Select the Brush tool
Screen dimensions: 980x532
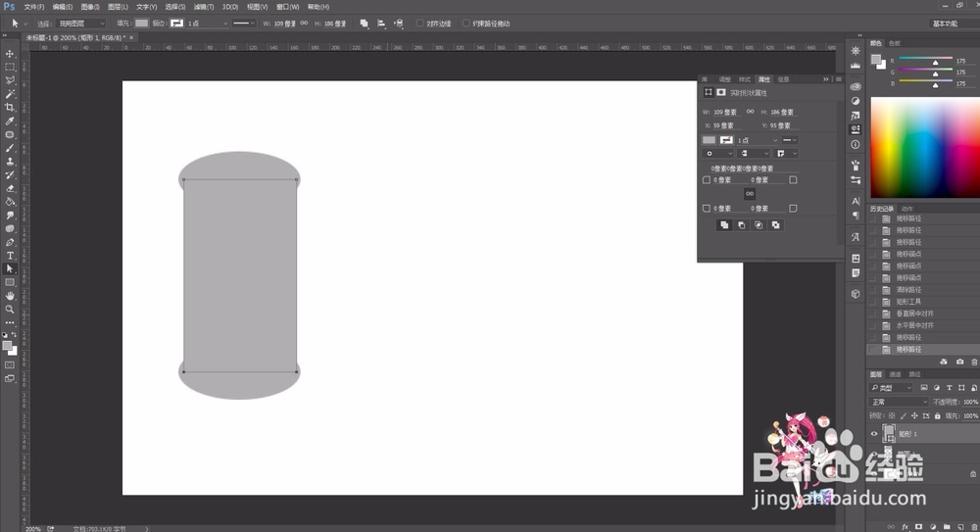[10, 148]
